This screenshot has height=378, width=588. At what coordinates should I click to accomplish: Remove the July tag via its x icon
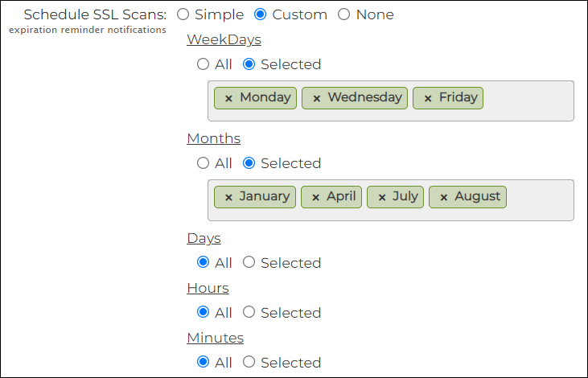(381, 197)
